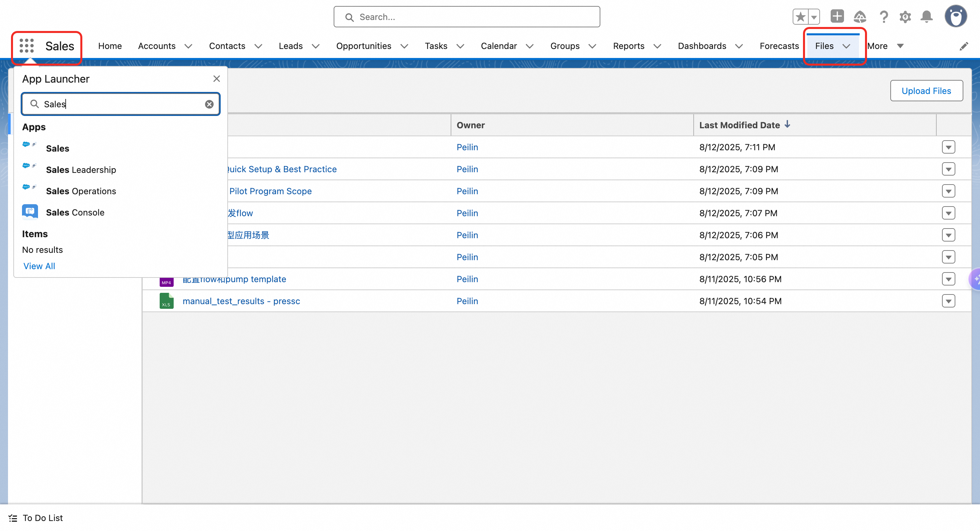This screenshot has width=980, height=531.
Task: Open the Dashboards tab
Action: pyautogui.click(x=702, y=46)
